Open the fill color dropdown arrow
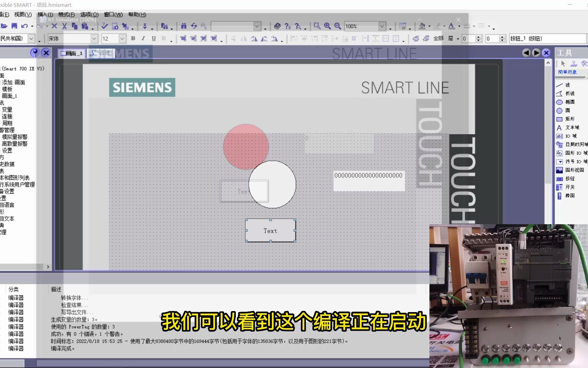Screen dimensions: 588x368 [x=429, y=26]
